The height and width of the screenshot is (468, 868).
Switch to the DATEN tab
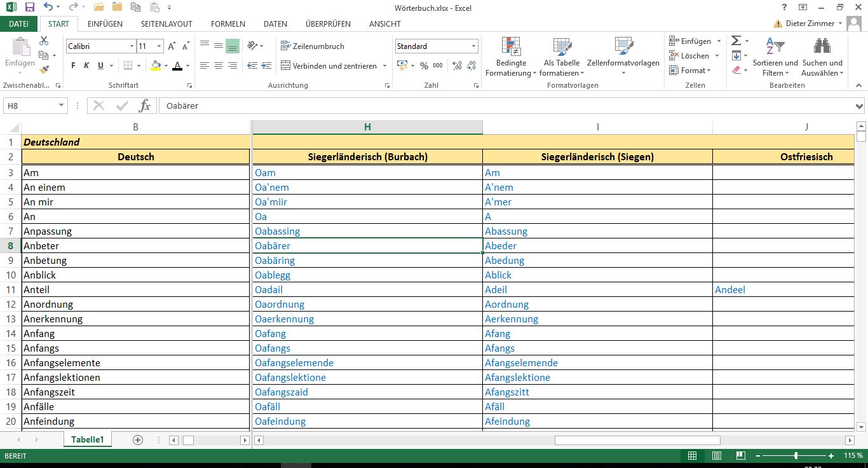pos(275,24)
